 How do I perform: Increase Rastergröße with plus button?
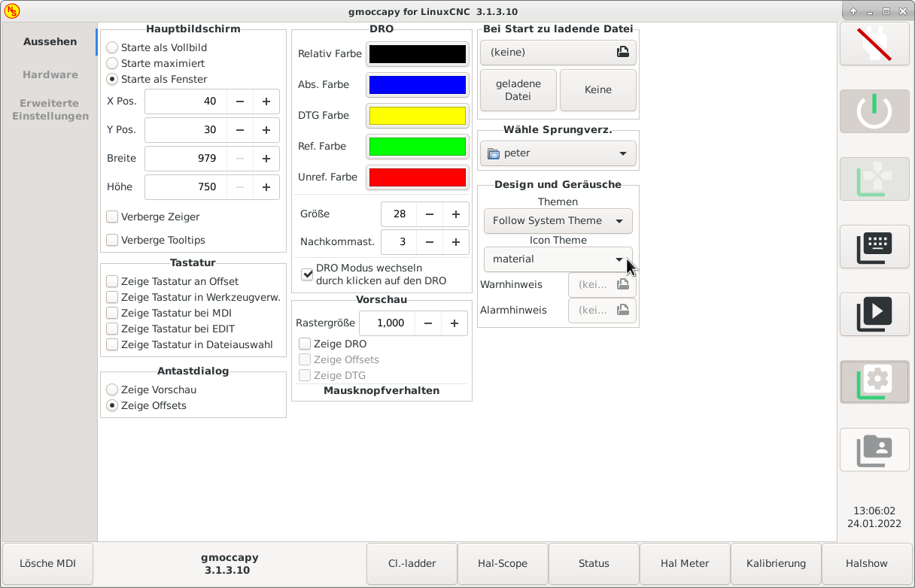point(454,323)
